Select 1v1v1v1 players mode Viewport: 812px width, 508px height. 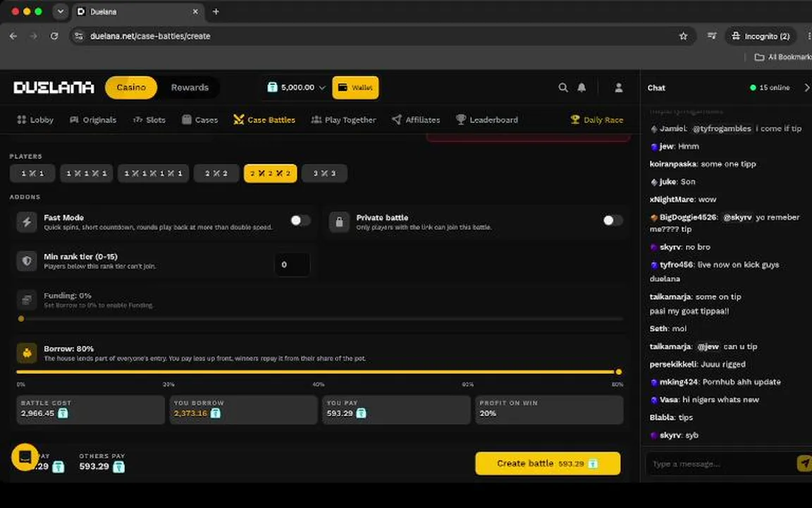[153, 173]
